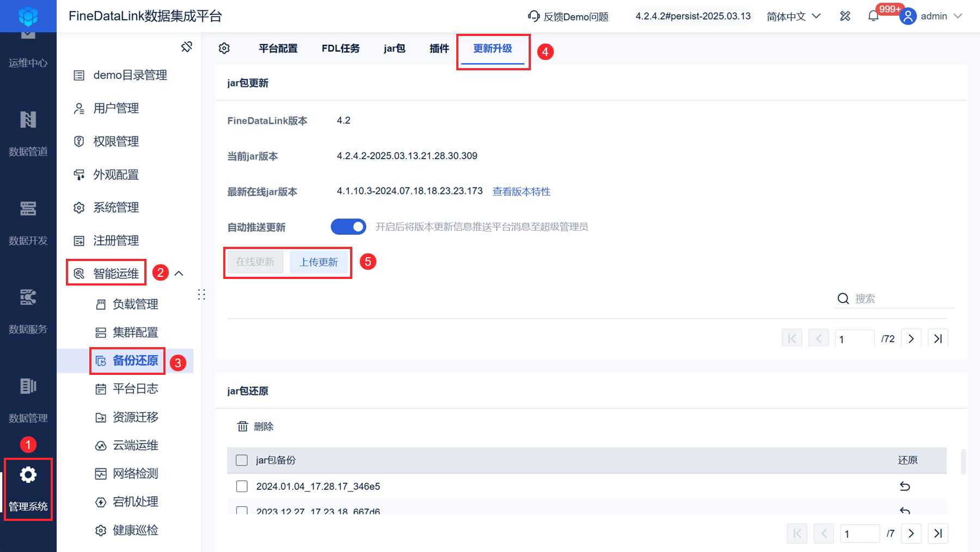Select the 更新升级 tab
The image size is (980, 552).
pos(493,48)
